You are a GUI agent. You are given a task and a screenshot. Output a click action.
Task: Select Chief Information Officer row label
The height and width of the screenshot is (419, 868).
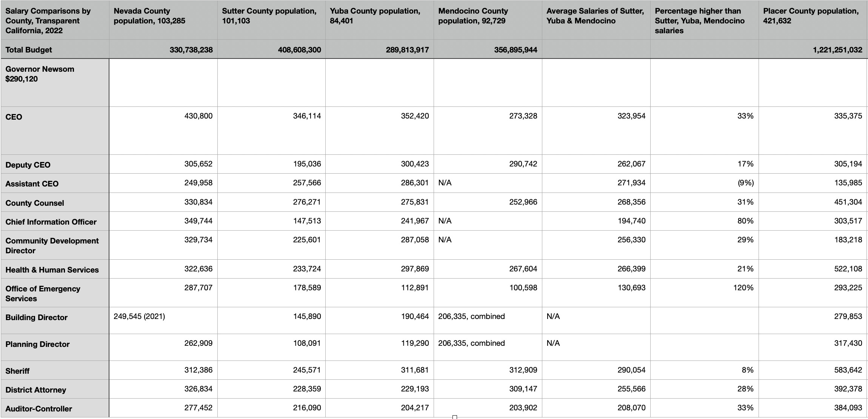click(51, 222)
